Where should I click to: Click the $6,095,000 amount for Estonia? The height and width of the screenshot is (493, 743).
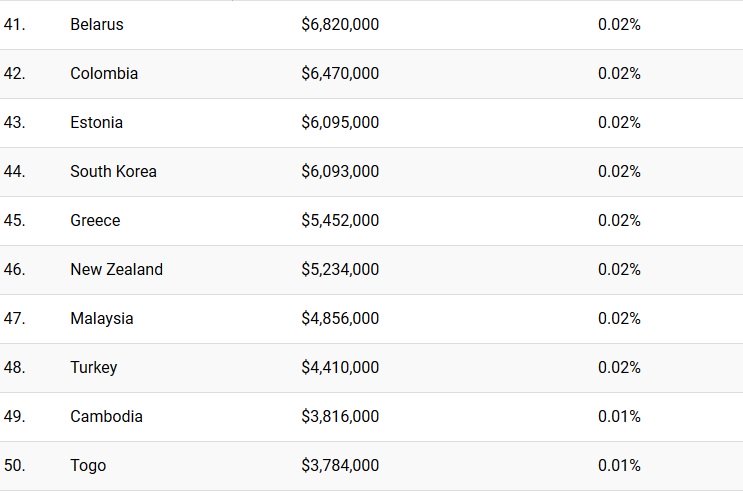pos(340,122)
